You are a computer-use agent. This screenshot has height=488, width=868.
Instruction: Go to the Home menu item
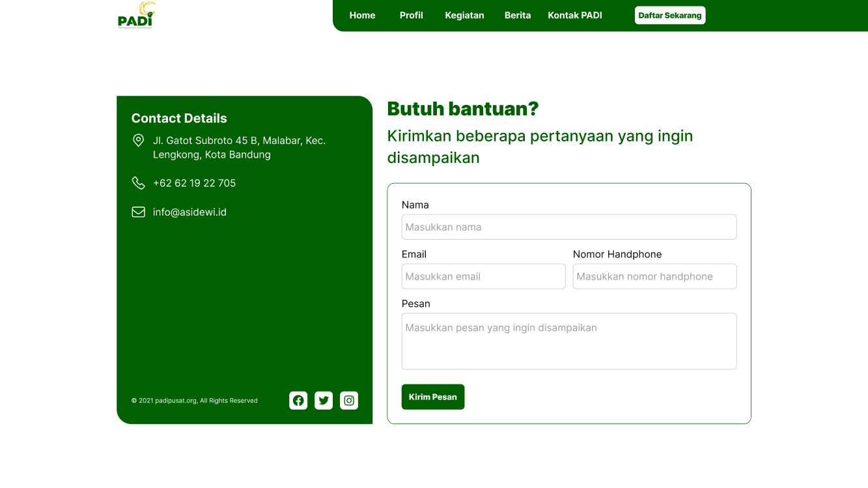click(362, 16)
